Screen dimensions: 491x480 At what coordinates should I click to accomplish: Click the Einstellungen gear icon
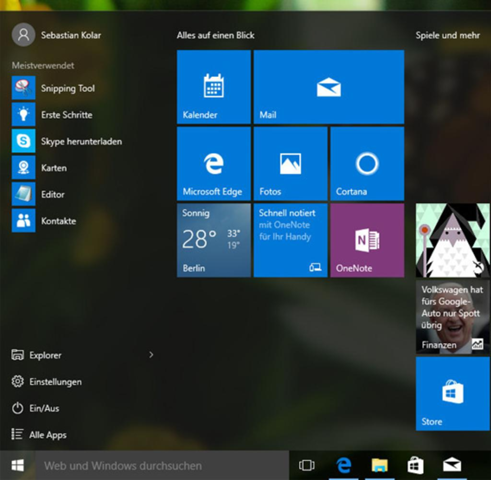pos(17,381)
